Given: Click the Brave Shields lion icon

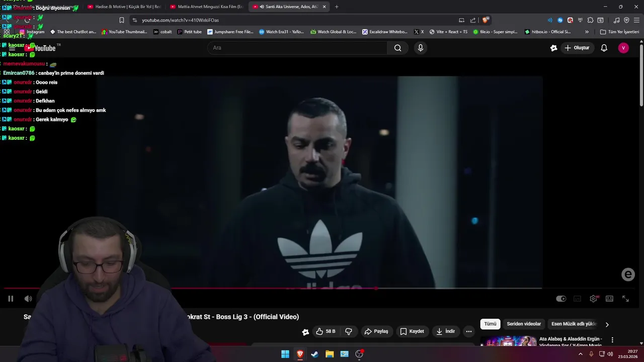Looking at the screenshot, I should (x=485, y=20).
